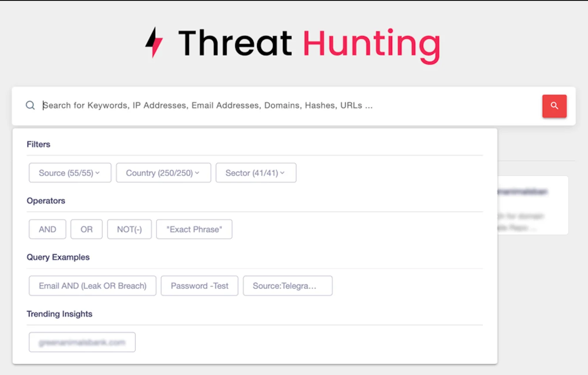This screenshot has width=588, height=375.
Task: Insert the NOT(-) operator
Action: [x=129, y=229]
